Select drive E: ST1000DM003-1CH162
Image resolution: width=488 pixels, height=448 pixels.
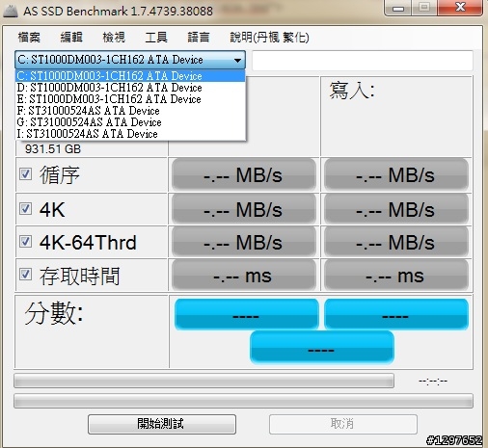coord(130,99)
